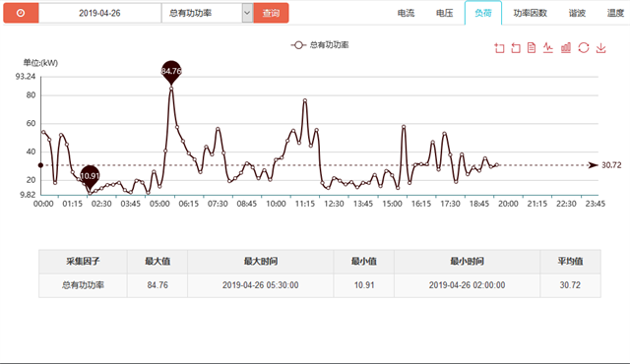The width and height of the screenshot is (630, 364).
Task: Click the 11:15 x-axis label
Action: 305,204
